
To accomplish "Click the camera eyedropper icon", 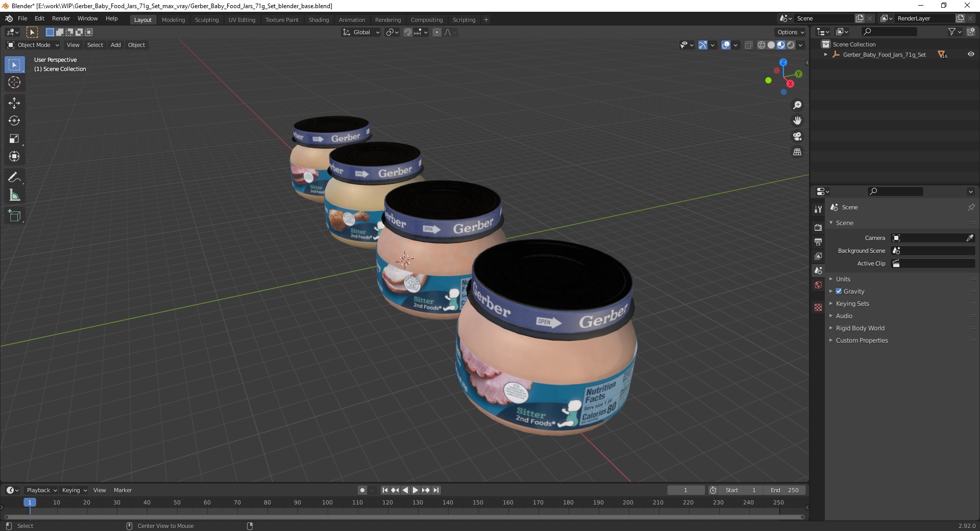I will pos(969,238).
